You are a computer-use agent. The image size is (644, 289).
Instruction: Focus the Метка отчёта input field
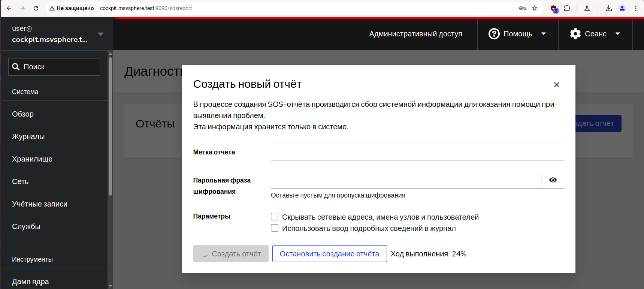tap(417, 152)
